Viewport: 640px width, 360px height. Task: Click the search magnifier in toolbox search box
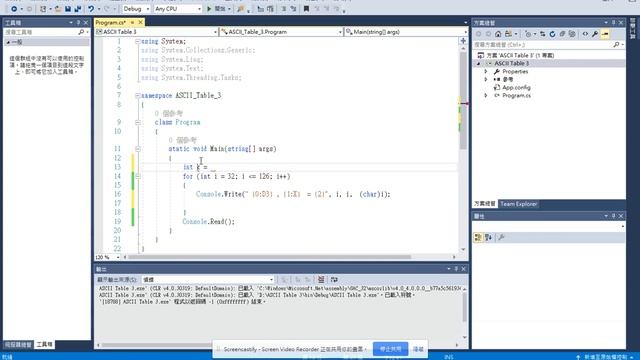tap(81, 32)
